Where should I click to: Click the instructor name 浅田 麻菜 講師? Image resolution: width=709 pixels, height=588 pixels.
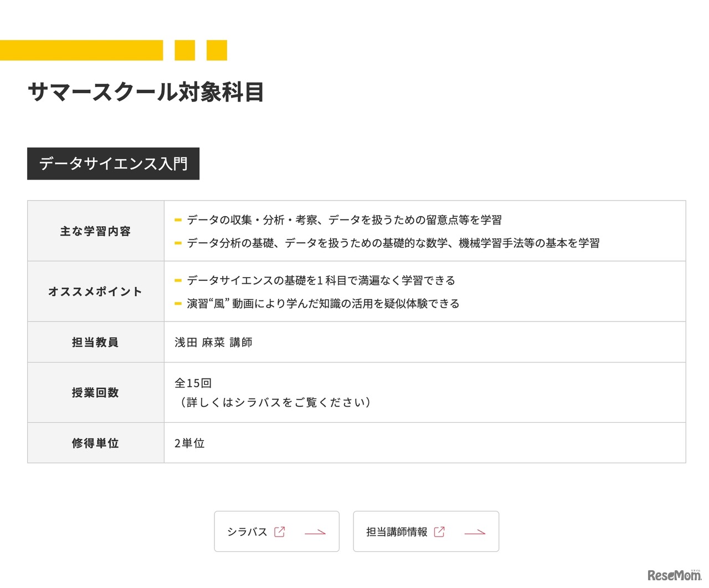click(x=213, y=342)
